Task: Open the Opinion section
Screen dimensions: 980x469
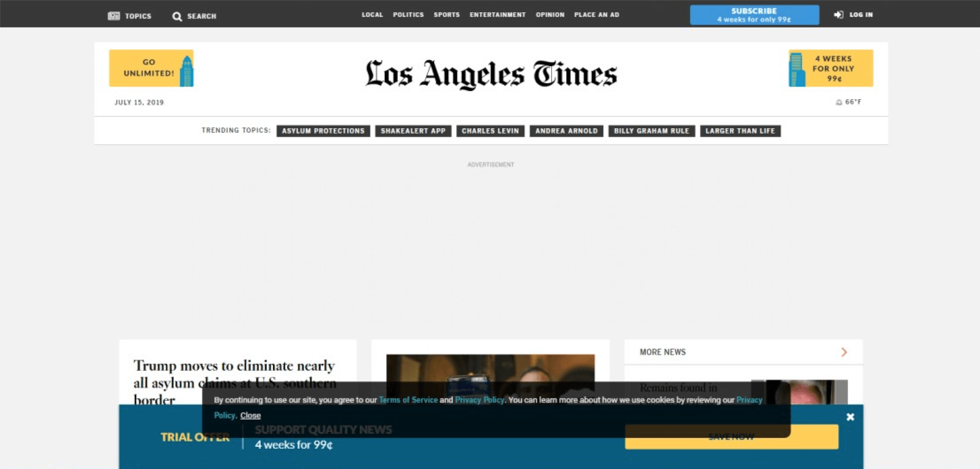Action: coord(550,15)
